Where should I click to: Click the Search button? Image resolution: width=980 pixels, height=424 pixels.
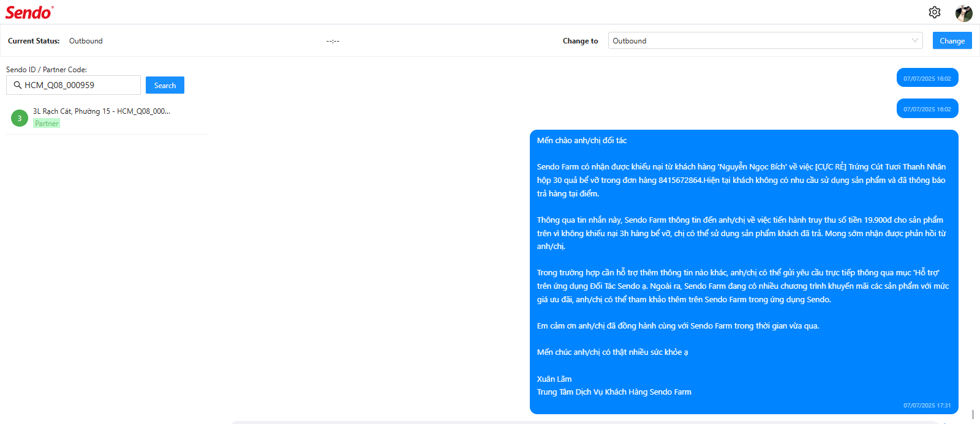click(165, 85)
